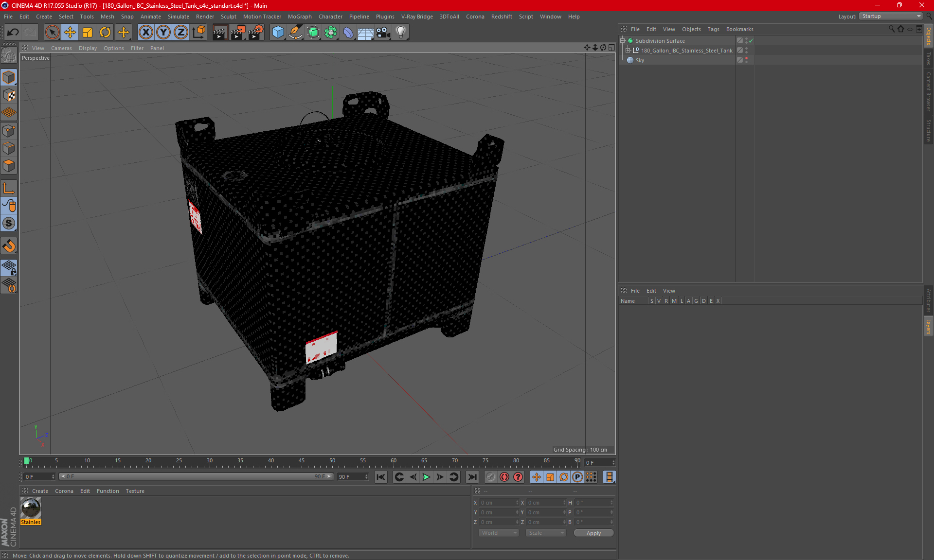The image size is (934, 560).
Task: Open the Cameras viewport menu
Action: tap(61, 48)
